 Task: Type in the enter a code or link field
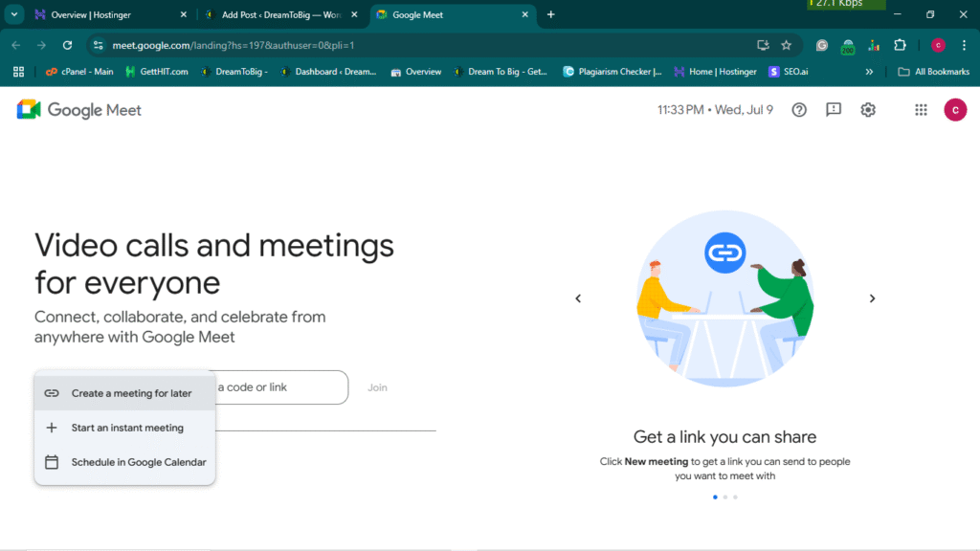278,387
